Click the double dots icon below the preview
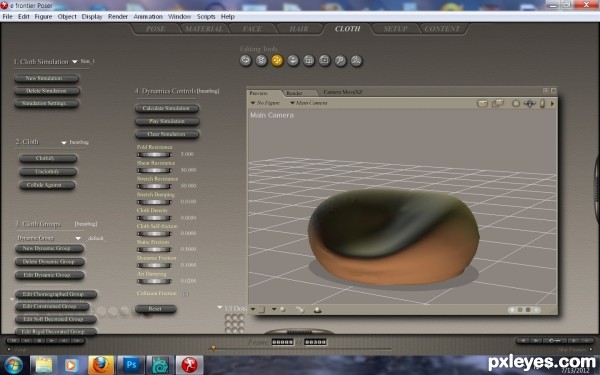 click(x=300, y=310)
